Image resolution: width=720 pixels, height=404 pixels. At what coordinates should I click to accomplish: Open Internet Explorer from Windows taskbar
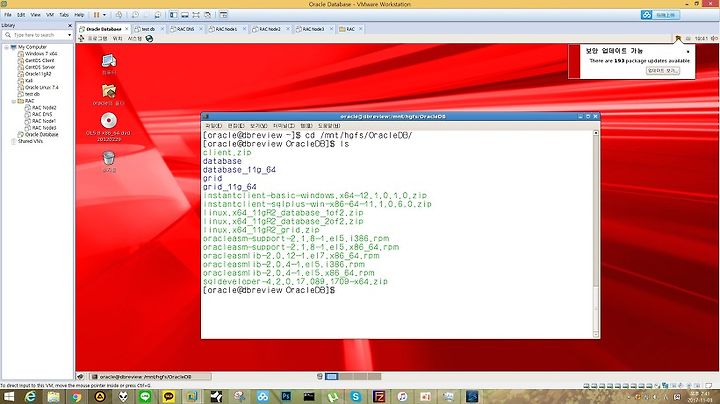tap(30, 396)
